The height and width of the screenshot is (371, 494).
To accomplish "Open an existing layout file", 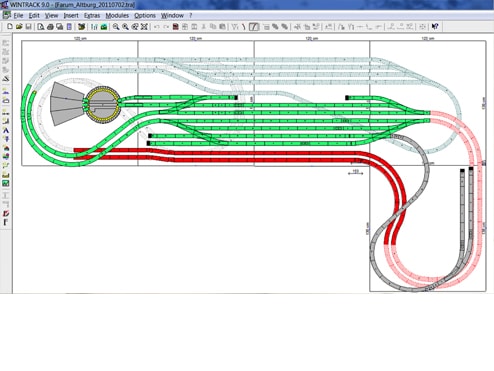I will tap(19, 27).
